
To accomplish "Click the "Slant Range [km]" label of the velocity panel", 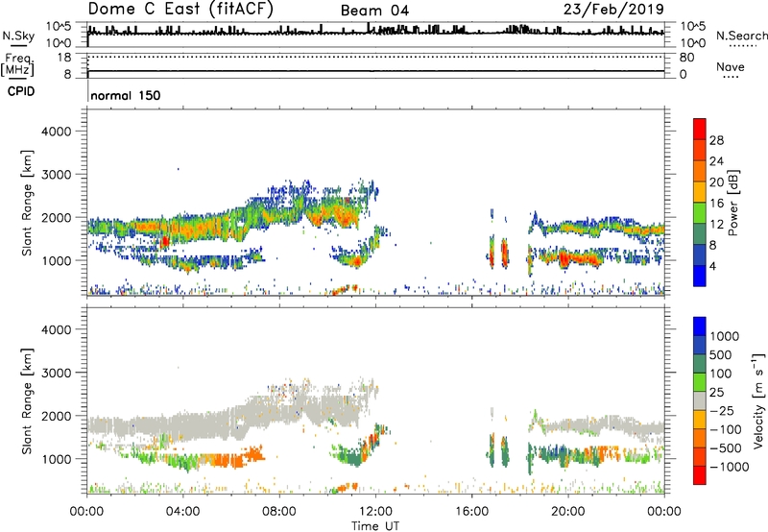I will tap(27, 401).
